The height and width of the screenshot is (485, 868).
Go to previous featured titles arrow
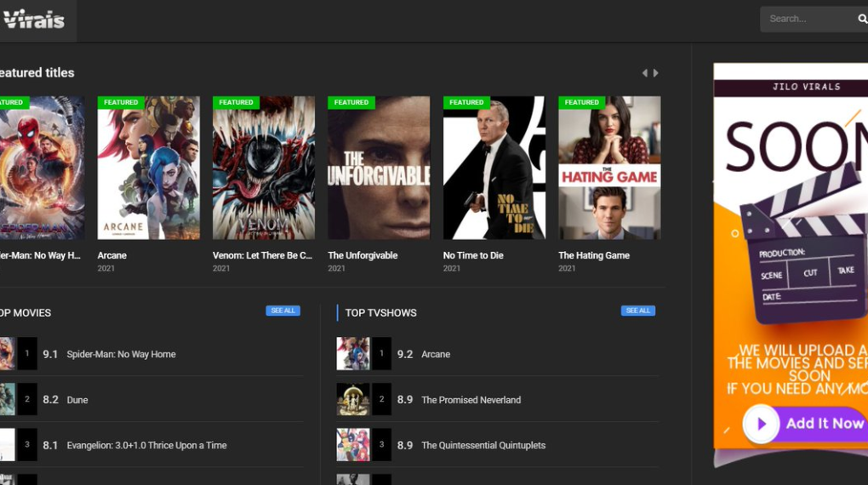[644, 73]
